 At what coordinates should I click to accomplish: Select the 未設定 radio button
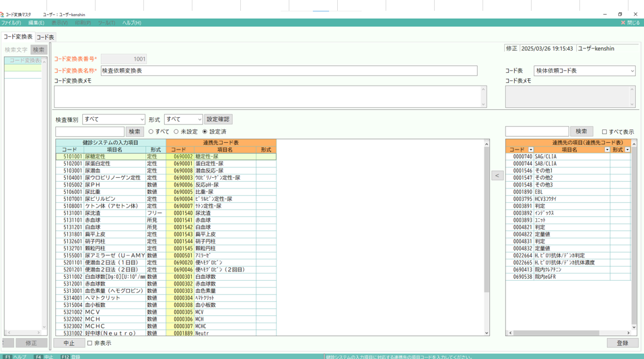click(x=176, y=132)
